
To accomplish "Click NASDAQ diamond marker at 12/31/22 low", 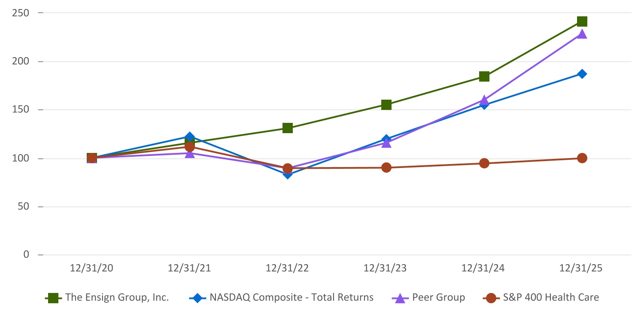I will click(x=288, y=174).
